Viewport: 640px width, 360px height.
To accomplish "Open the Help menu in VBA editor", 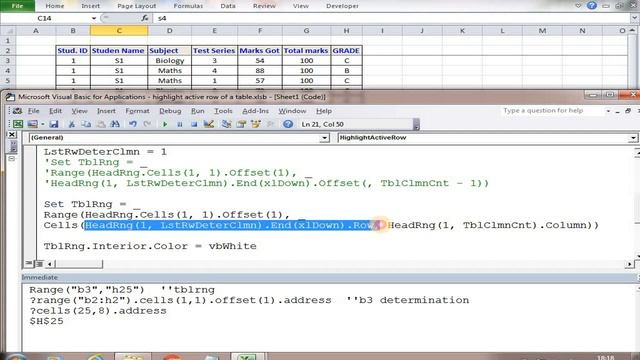I will (x=324, y=111).
